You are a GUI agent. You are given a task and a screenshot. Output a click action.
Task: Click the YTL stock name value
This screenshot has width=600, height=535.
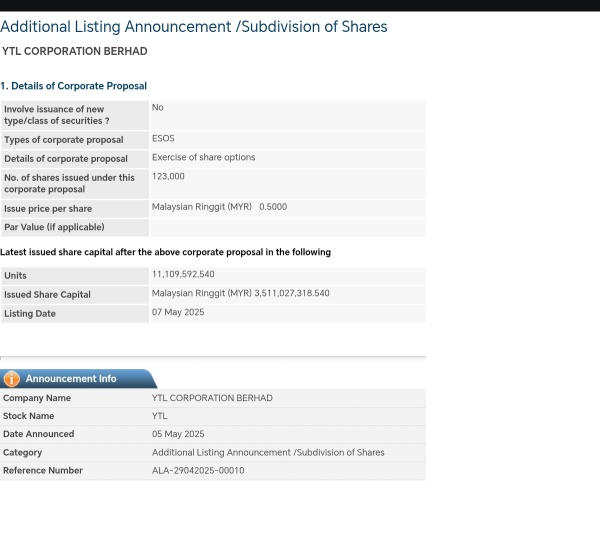[x=160, y=416]
